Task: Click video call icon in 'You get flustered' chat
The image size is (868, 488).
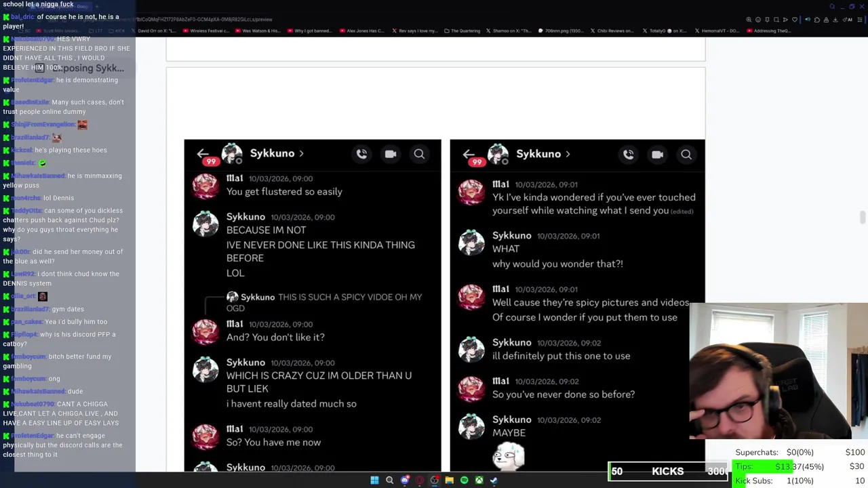Action: (391, 154)
